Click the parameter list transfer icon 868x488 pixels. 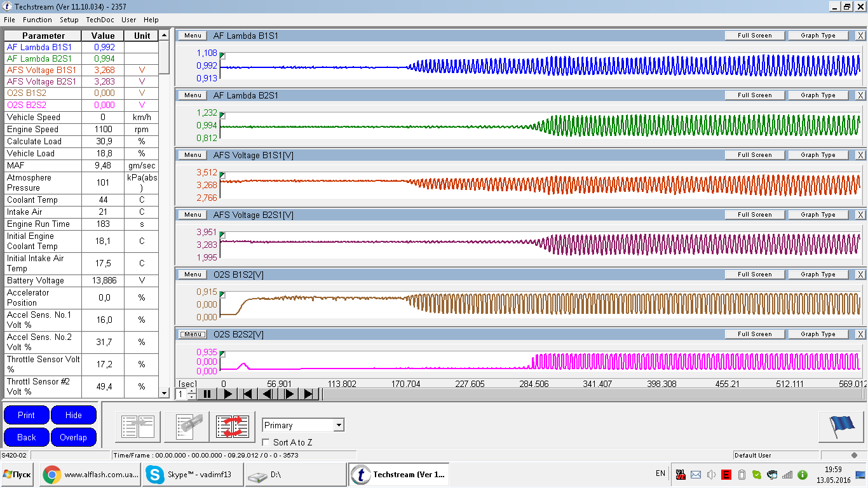pos(138,426)
